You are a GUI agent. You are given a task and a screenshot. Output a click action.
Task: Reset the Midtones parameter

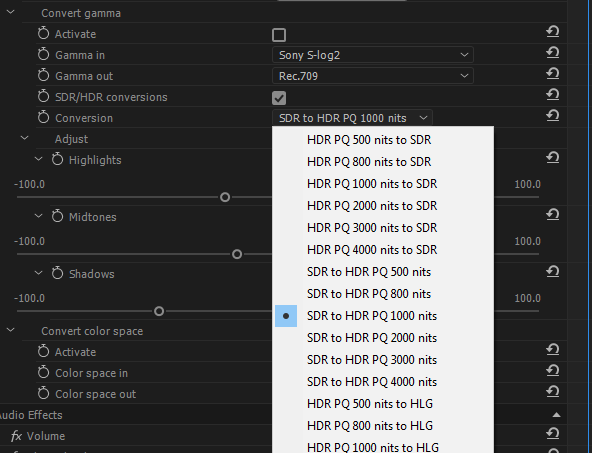[553, 214]
